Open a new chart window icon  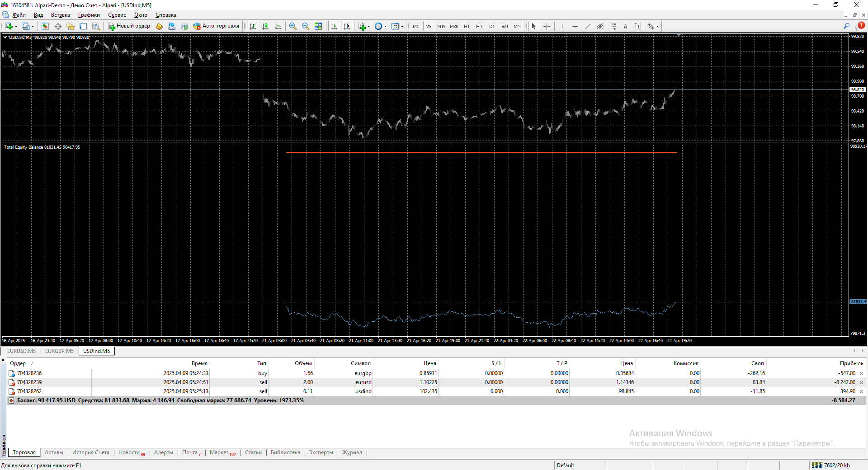click(x=9, y=26)
